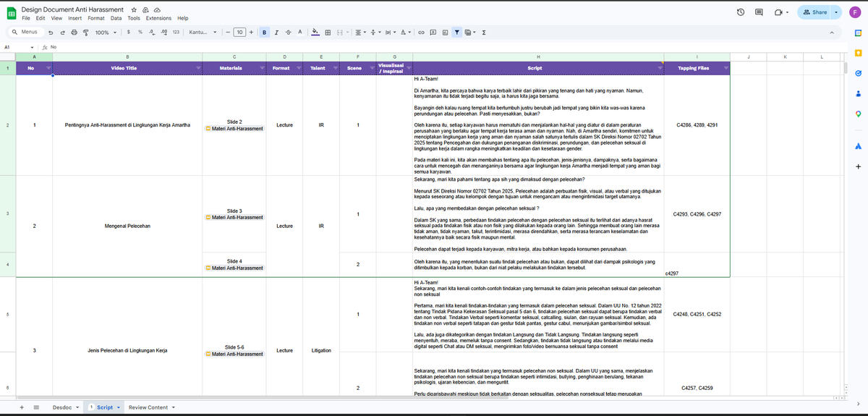Star this document
This screenshot has height=416, width=868.
click(134, 10)
